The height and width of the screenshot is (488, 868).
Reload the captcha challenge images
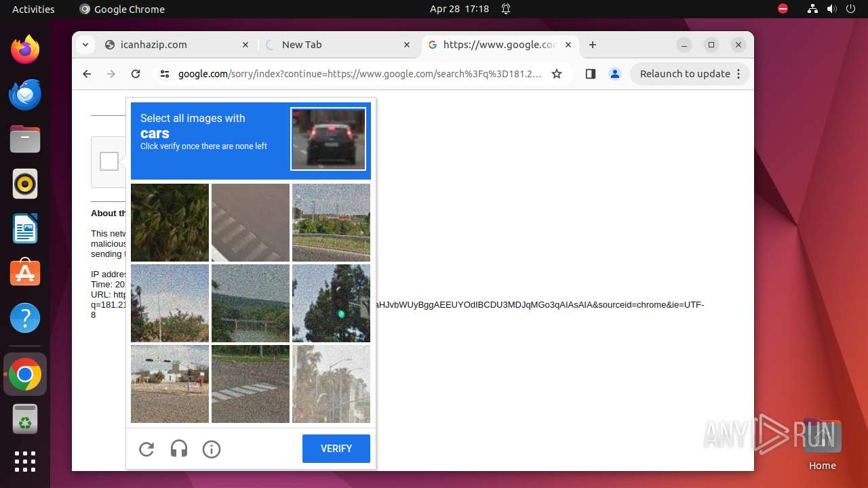point(146,449)
